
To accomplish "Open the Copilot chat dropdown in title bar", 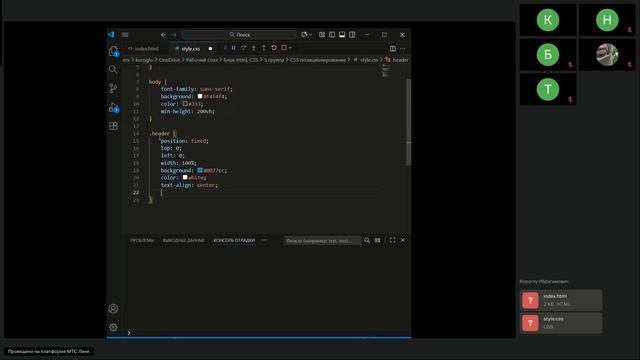I will click(307, 35).
